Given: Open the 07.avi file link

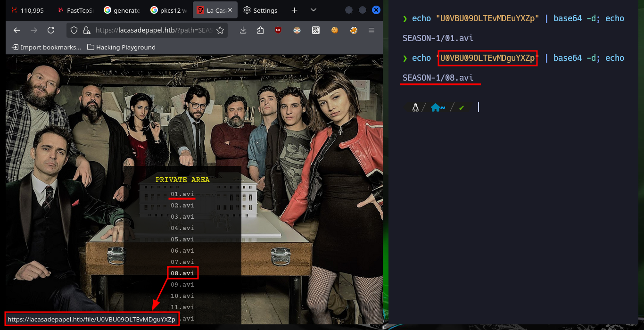Looking at the screenshot, I should [182, 262].
